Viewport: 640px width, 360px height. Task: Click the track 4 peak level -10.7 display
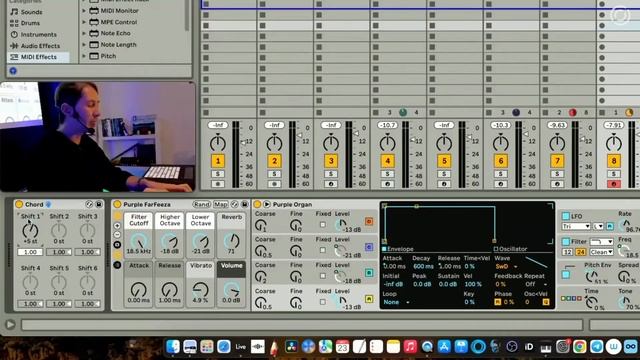(387, 125)
